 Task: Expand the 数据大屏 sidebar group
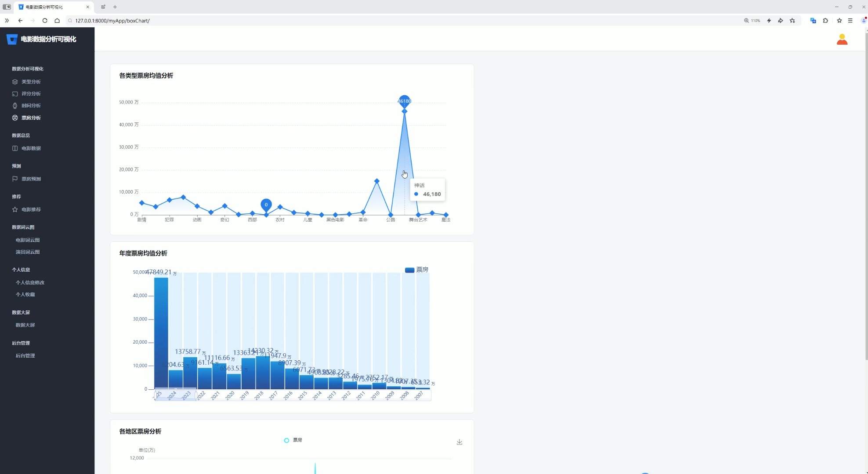(21, 312)
